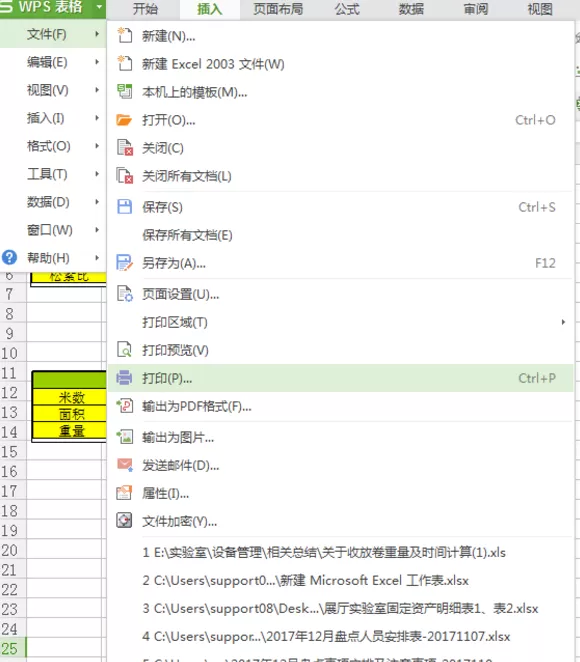Choose 文件加密(Y)... menu entry
Screen dimensions: 580x662
pos(341,521)
